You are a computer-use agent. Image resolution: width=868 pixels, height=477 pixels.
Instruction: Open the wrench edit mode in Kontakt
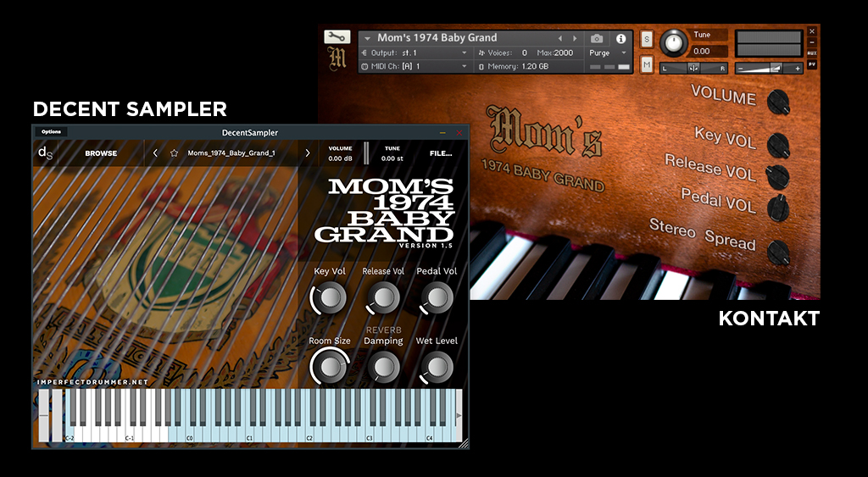[337, 37]
